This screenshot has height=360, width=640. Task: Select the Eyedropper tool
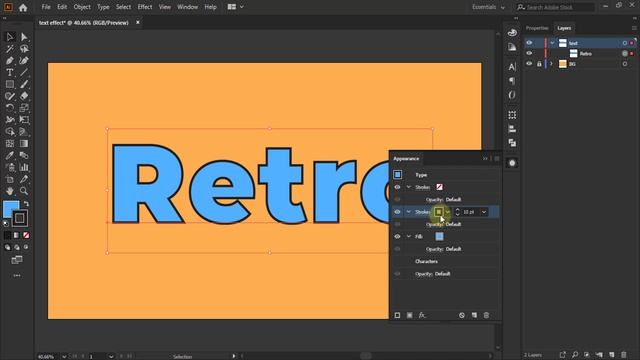click(x=10, y=155)
